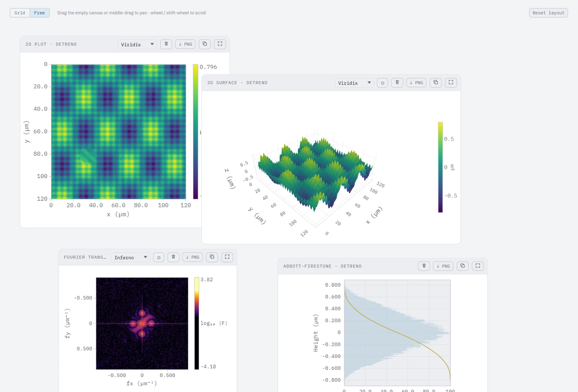Click the 2D heatmap image
The width and height of the screenshot is (578, 392).
[x=118, y=132]
